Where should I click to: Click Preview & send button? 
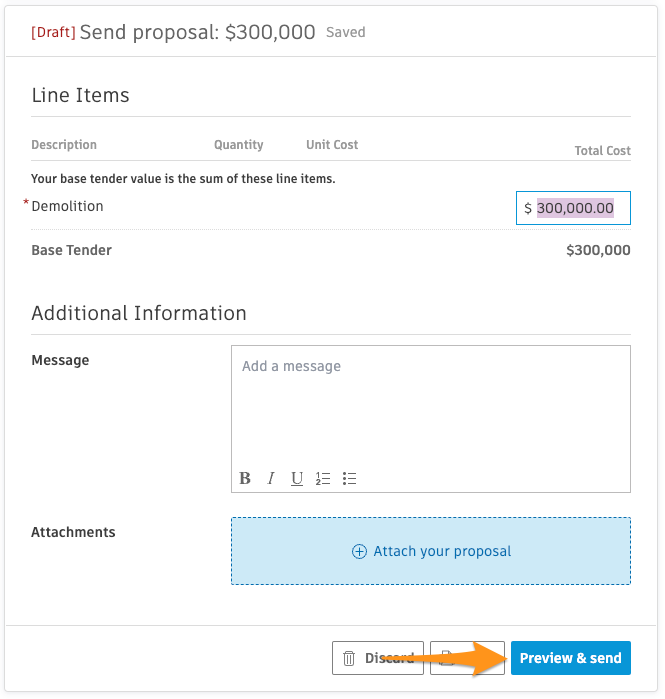coord(571,658)
